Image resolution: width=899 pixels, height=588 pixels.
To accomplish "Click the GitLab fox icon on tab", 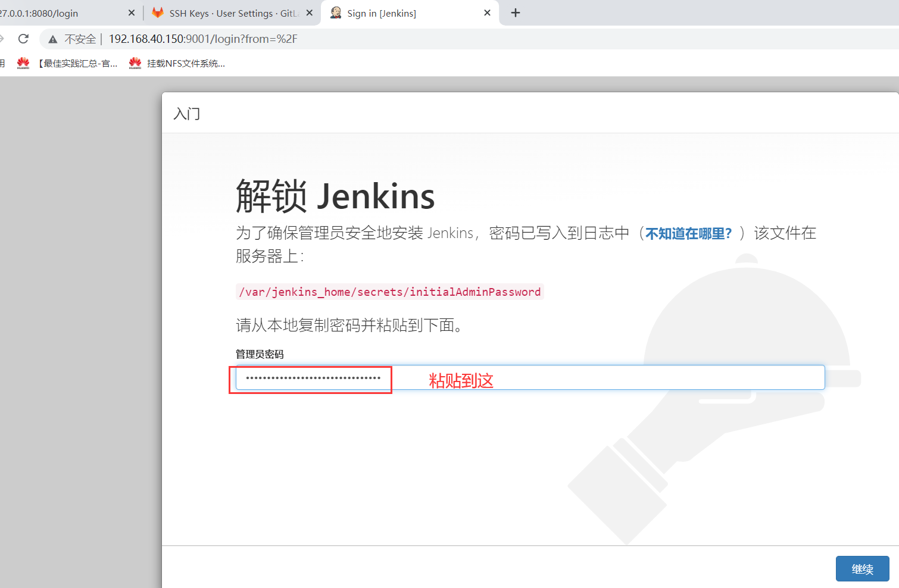I will pyautogui.click(x=158, y=12).
